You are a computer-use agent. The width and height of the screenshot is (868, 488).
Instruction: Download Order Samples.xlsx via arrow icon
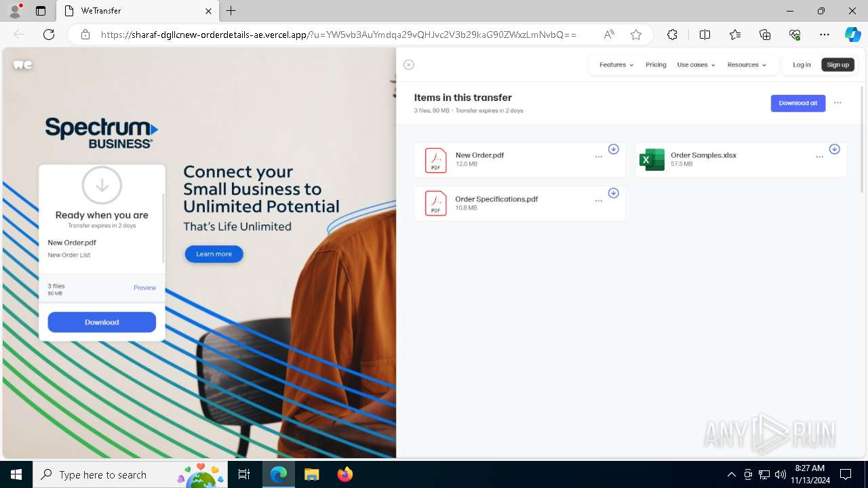[834, 149]
